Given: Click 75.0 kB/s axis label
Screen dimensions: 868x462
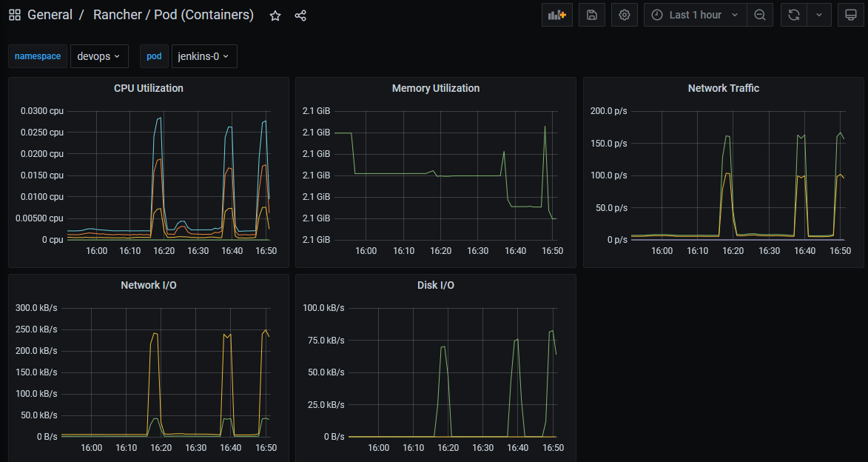Looking at the screenshot, I should tap(326, 340).
